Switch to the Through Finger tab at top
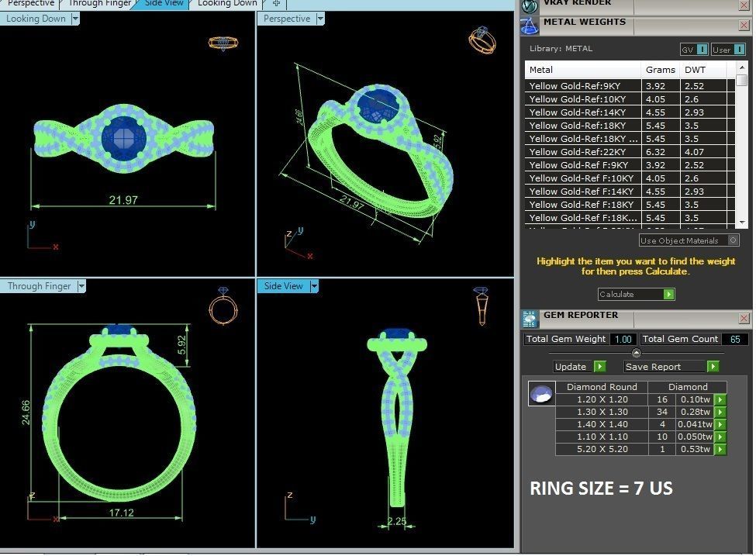 tap(100, 3)
